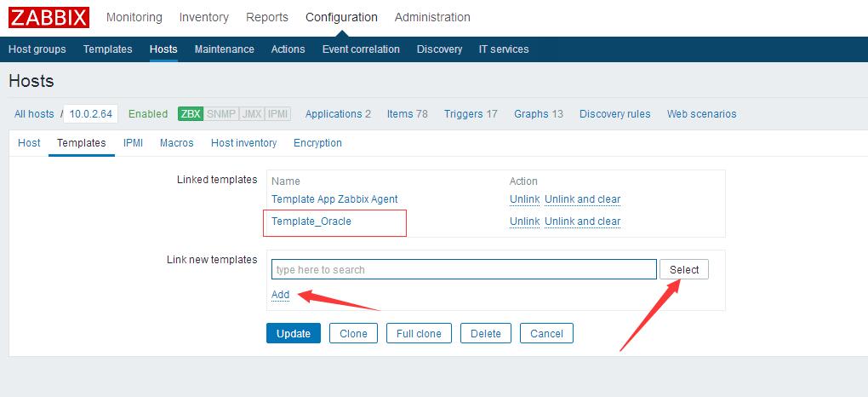
Task: Open the Web scenarios link
Action: (x=701, y=113)
